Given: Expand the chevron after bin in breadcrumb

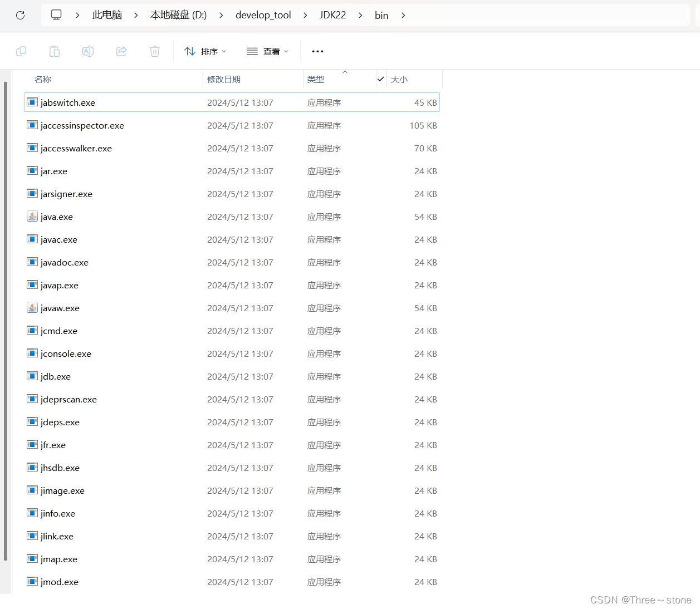Looking at the screenshot, I should pyautogui.click(x=403, y=16).
